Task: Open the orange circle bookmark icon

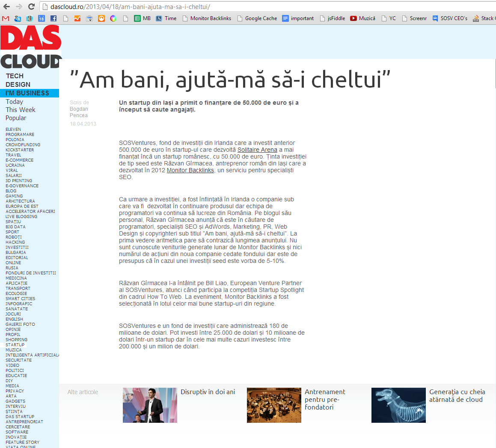Action: [101, 18]
